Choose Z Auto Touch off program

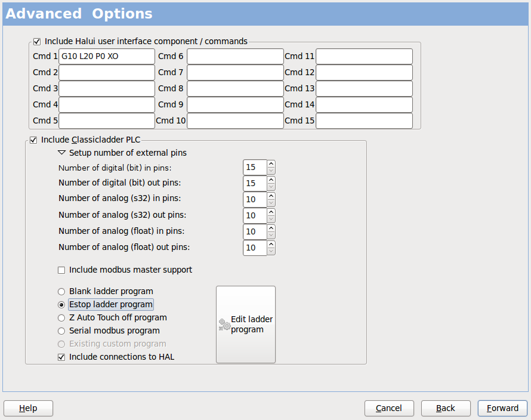tap(61, 317)
